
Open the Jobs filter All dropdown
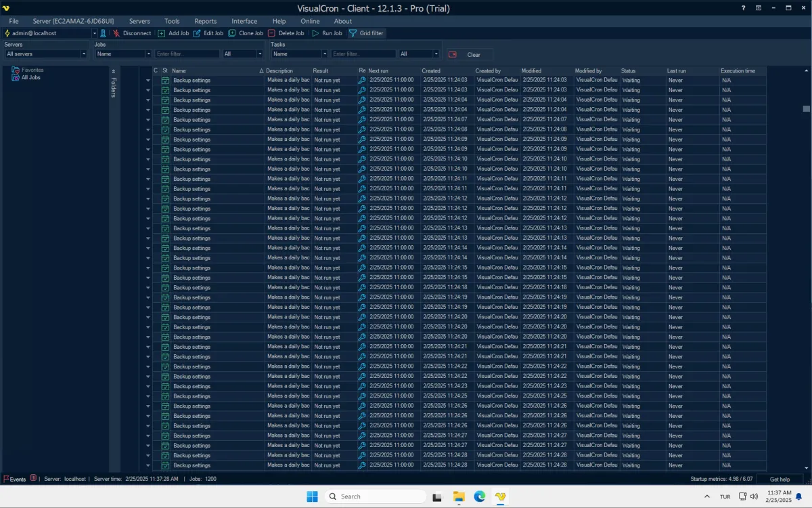pos(259,54)
